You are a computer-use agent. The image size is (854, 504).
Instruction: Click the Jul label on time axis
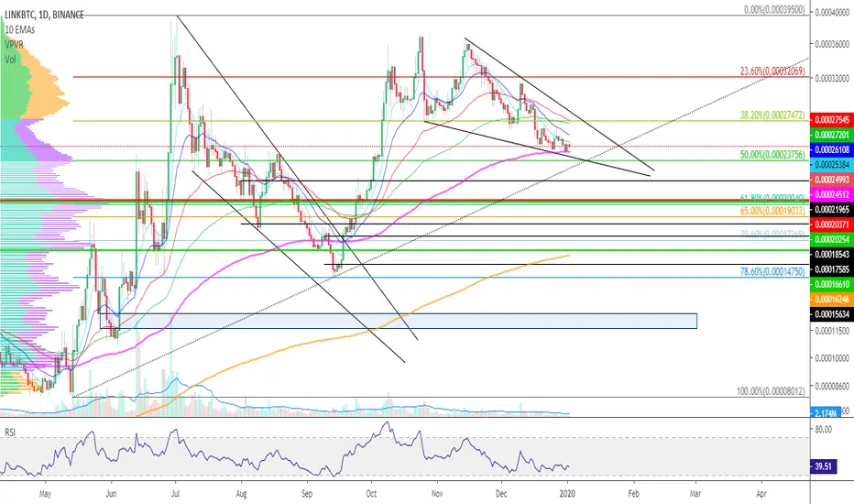pyautogui.click(x=175, y=494)
